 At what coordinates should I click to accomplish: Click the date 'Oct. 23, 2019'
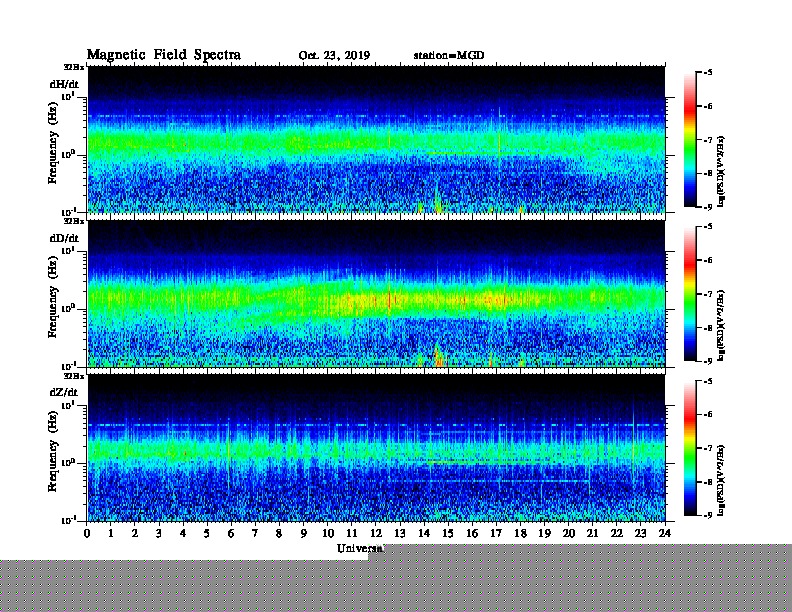[x=334, y=56]
